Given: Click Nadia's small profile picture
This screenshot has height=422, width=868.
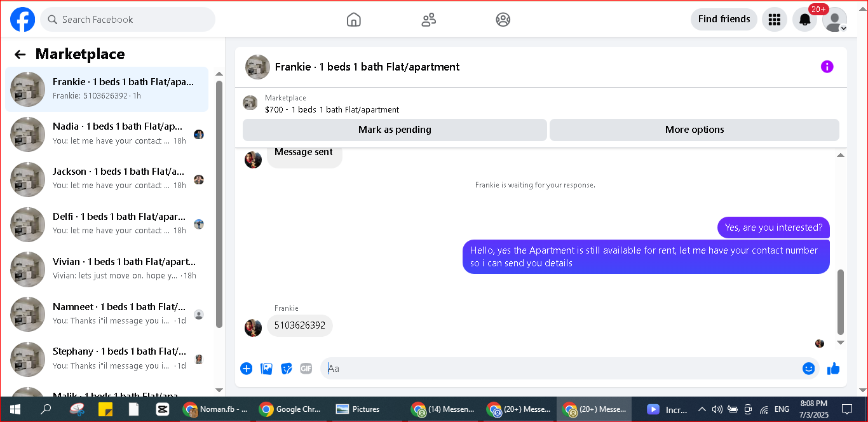Looking at the screenshot, I should [199, 134].
